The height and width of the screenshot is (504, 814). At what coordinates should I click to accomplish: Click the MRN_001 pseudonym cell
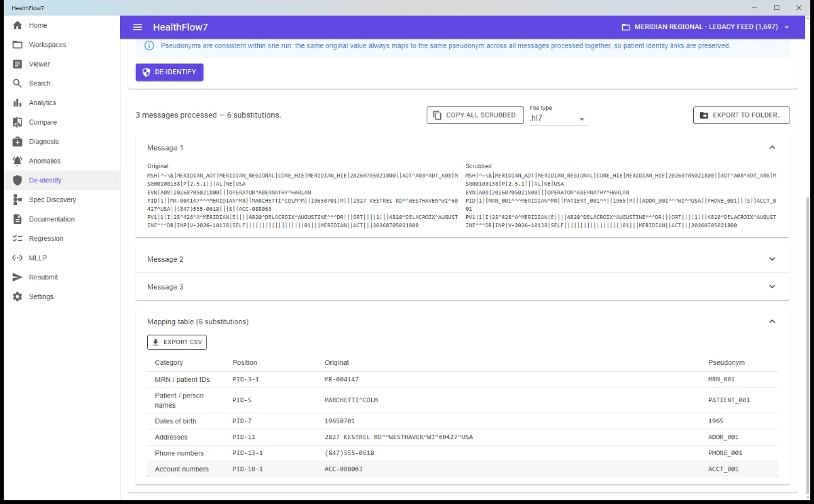pos(722,379)
